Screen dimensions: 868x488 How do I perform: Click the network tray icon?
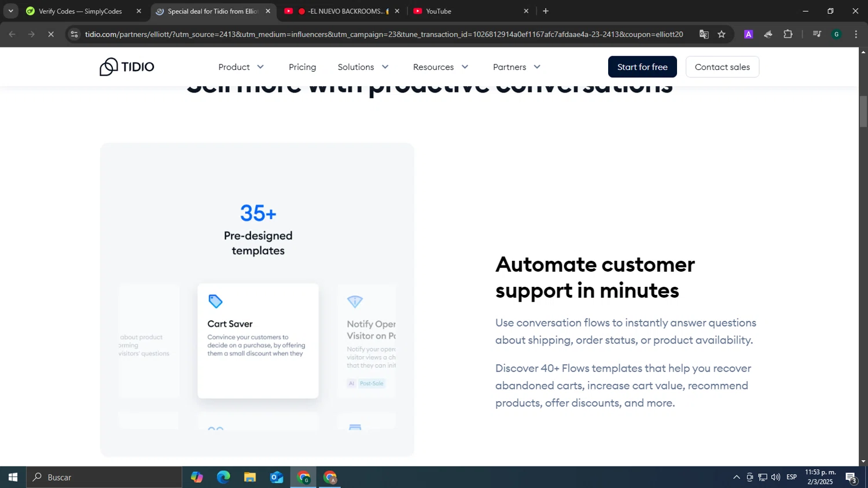[x=763, y=477]
